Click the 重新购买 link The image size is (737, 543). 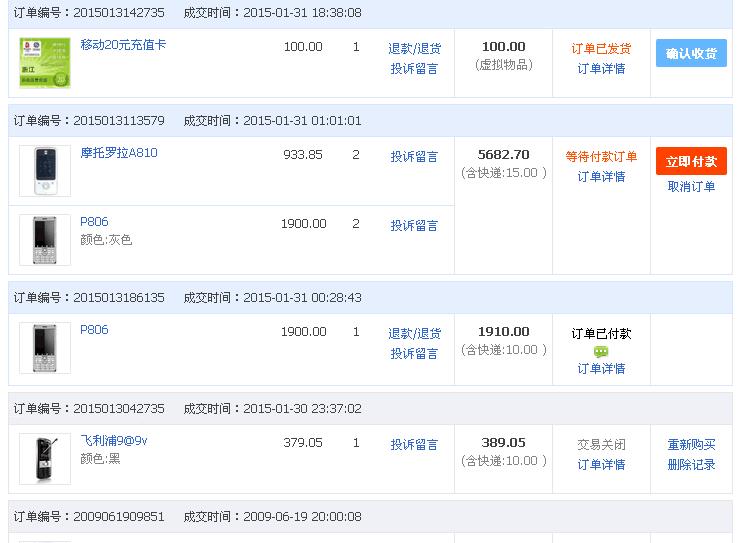[691, 445]
